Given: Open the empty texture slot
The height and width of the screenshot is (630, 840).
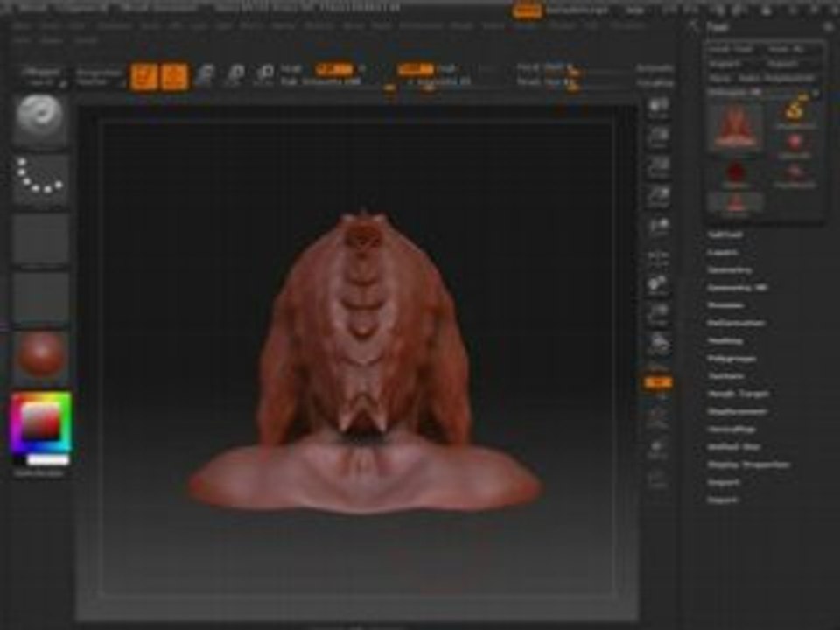Looking at the screenshot, I should tap(40, 297).
